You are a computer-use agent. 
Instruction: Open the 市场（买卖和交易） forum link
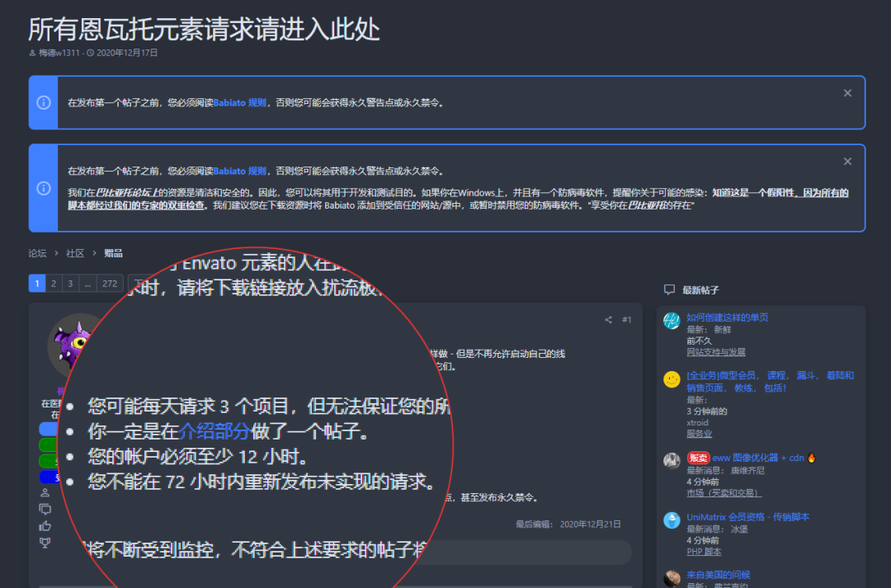[x=724, y=493]
